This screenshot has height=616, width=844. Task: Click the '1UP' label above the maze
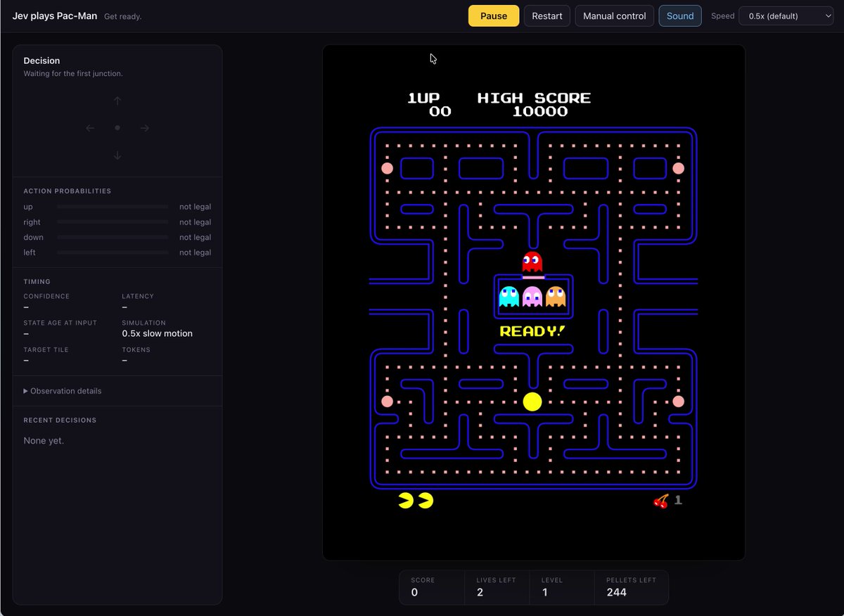424,98
